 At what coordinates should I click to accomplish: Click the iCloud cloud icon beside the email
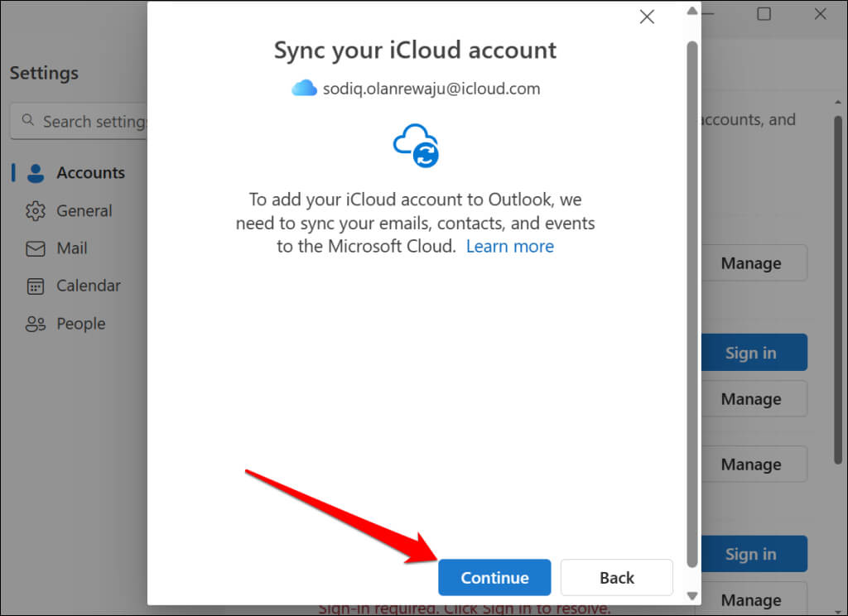tap(304, 88)
